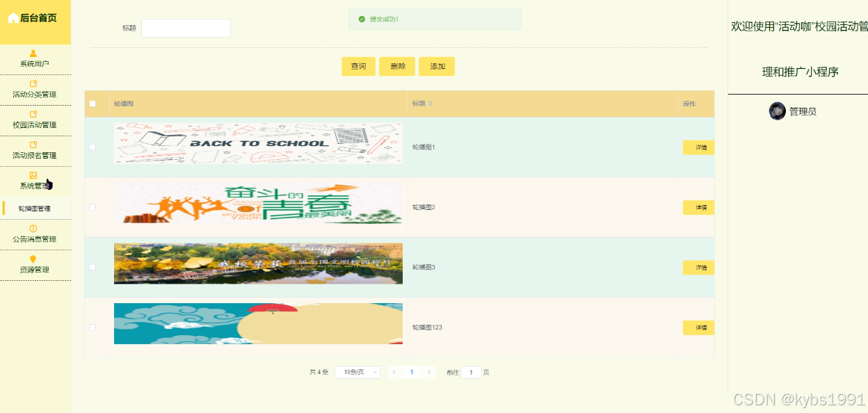Open the 系统用户 menu

tap(35, 59)
